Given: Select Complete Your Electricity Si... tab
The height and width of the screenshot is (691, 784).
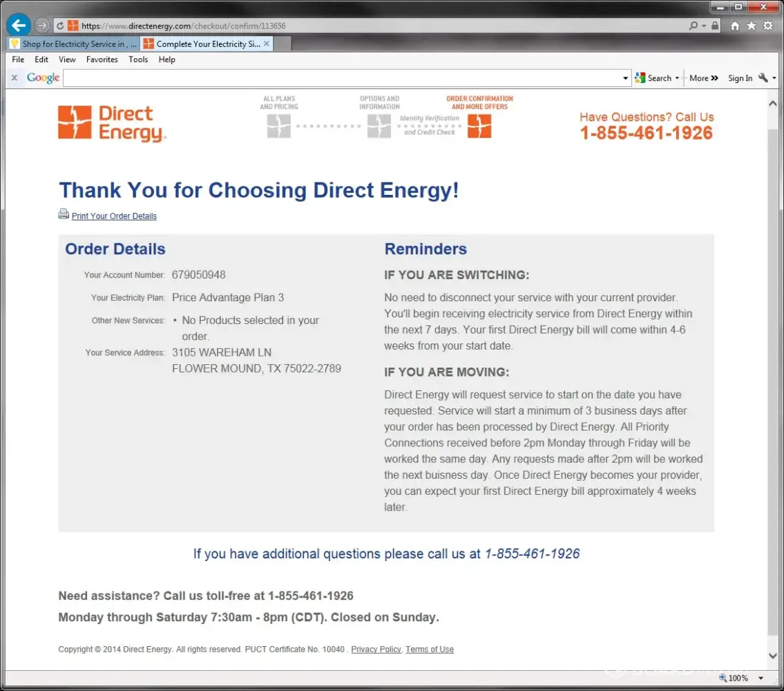Looking at the screenshot, I should click(x=208, y=44).
